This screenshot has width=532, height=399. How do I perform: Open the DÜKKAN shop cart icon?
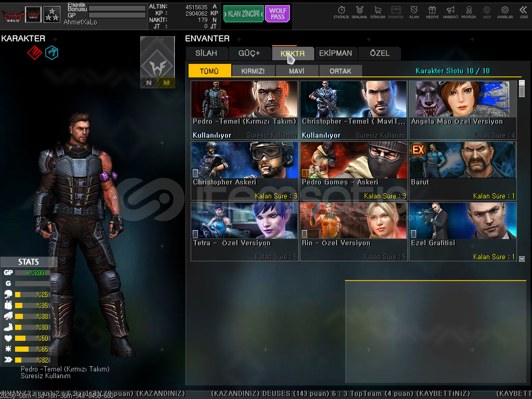point(378,12)
